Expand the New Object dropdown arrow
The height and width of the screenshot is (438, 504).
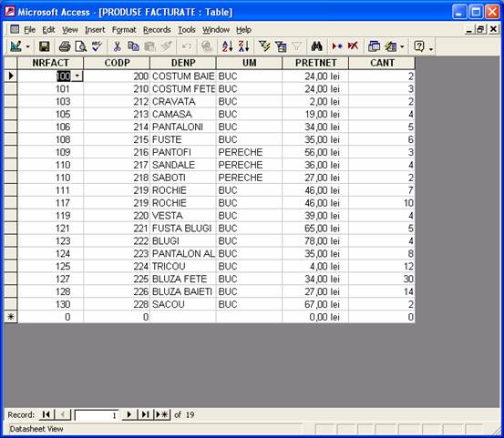click(x=402, y=46)
